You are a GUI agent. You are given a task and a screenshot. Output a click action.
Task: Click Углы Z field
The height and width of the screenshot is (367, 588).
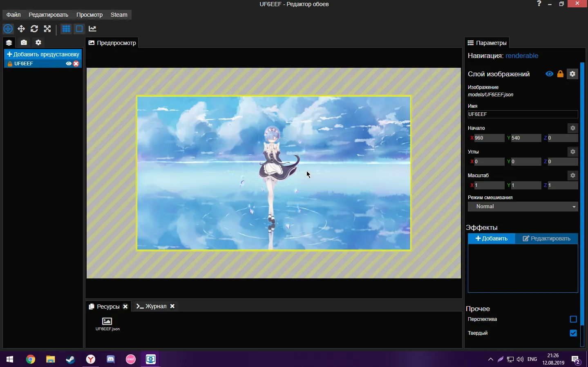coord(562,162)
